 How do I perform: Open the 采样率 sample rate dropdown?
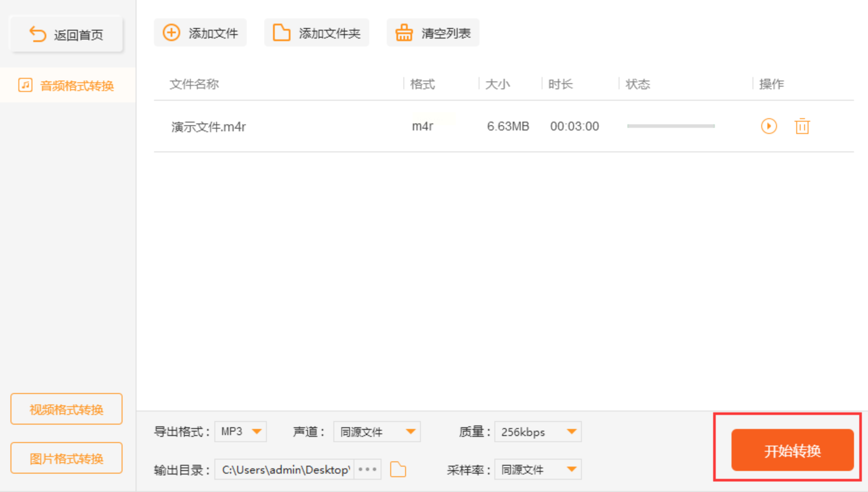[571, 470]
